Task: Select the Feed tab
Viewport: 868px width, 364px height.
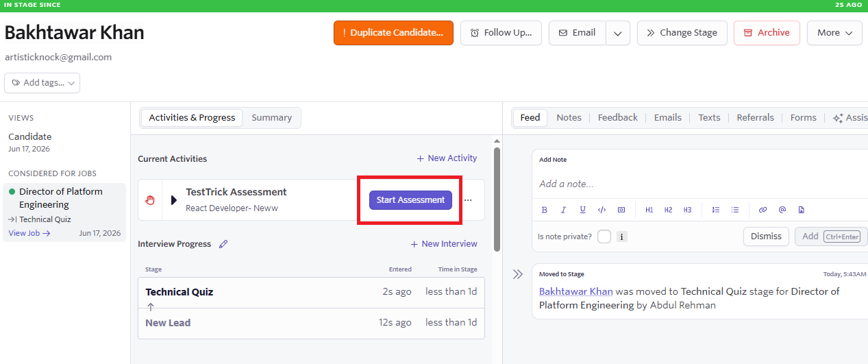Action: (530, 118)
